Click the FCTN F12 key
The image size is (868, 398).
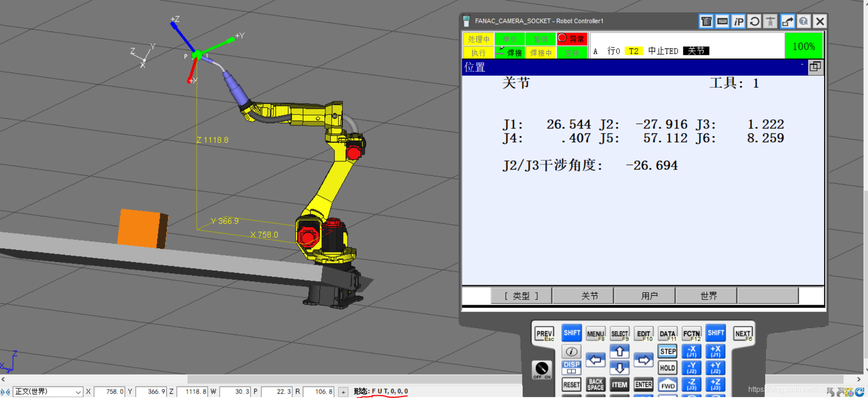pos(691,334)
